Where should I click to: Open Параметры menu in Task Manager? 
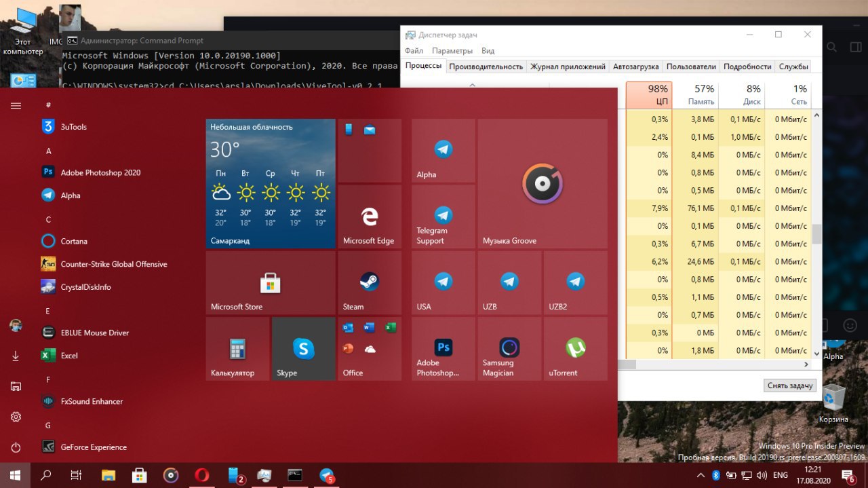452,51
